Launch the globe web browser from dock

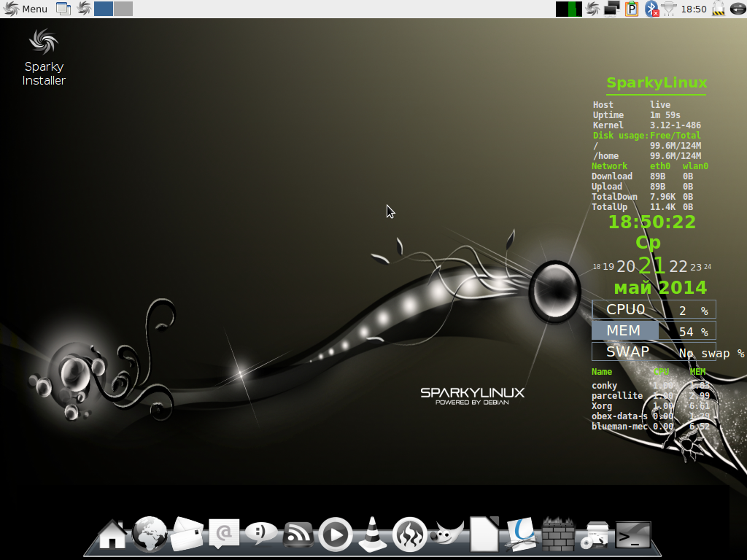point(150,534)
